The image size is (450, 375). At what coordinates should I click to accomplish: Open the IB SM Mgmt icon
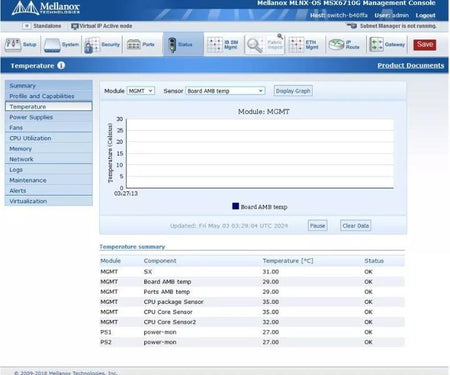coord(215,45)
